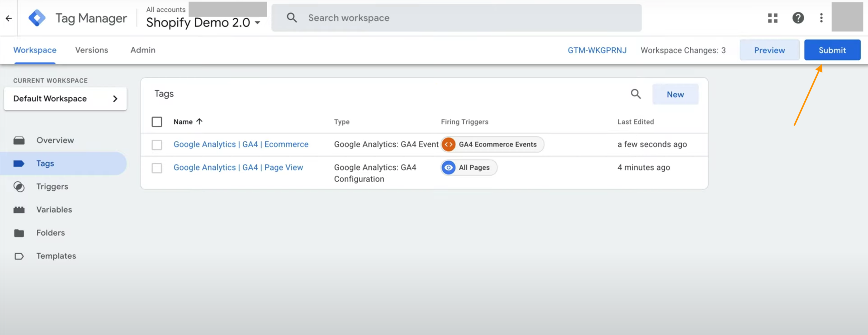Viewport: 868px width, 335px height.
Task: Open the Templates section
Action: pyautogui.click(x=56, y=256)
